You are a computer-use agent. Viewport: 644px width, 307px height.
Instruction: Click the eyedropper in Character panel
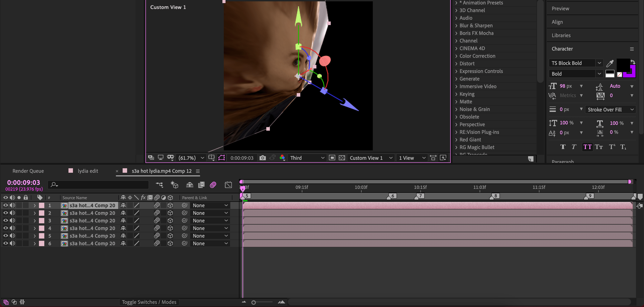610,64
